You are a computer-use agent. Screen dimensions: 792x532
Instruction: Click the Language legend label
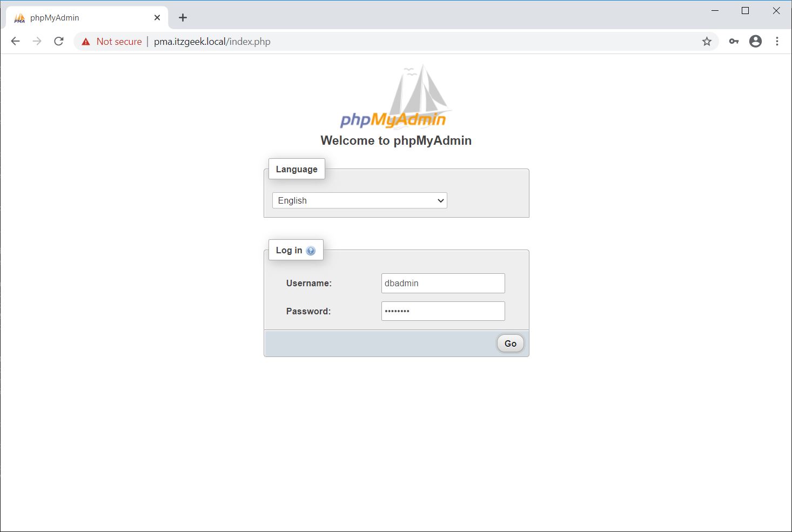[x=297, y=169]
